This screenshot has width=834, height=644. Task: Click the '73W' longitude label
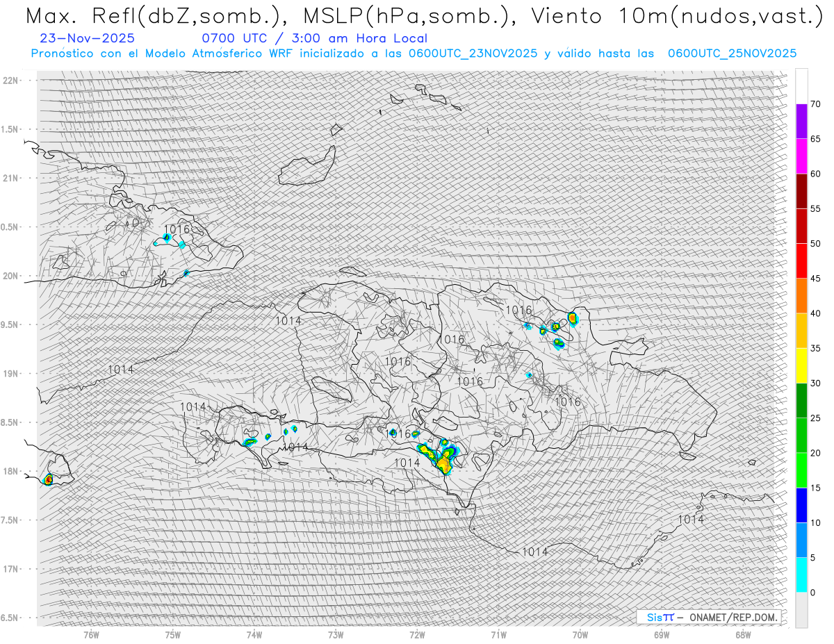[336, 634]
